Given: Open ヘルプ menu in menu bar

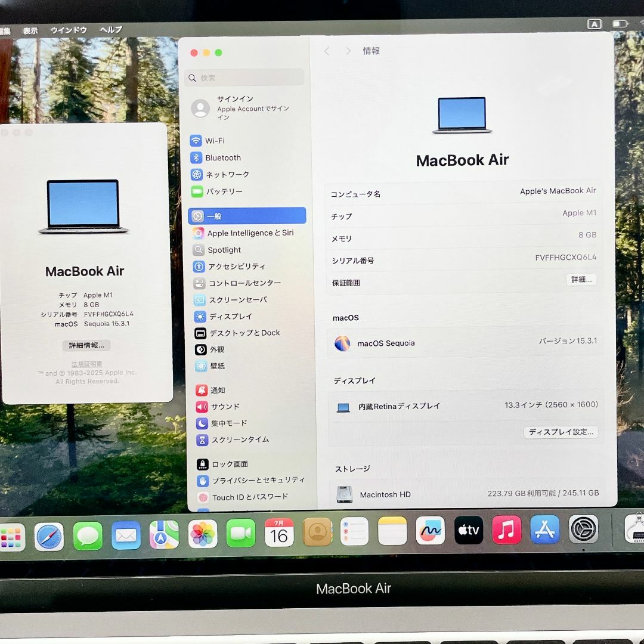Looking at the screenshot, I should click(111, 30).
